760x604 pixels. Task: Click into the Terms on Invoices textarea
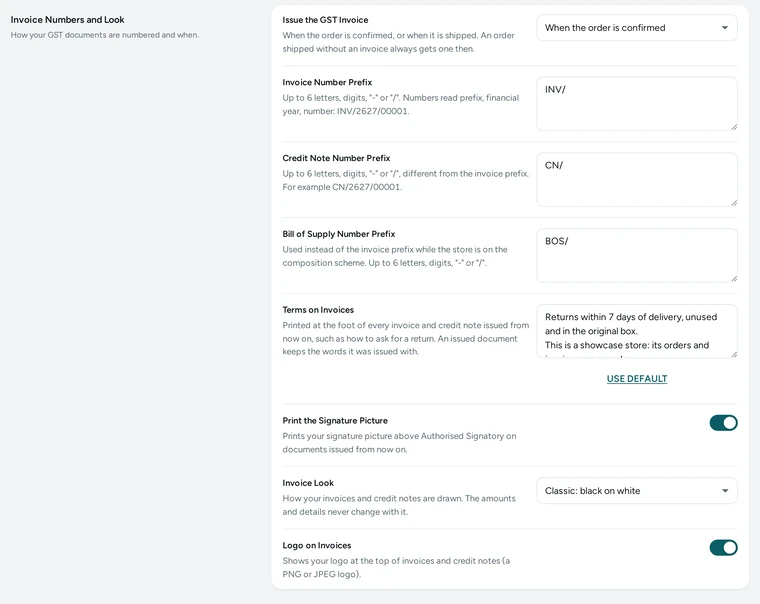pyautogui.click(x=637, y=331)
